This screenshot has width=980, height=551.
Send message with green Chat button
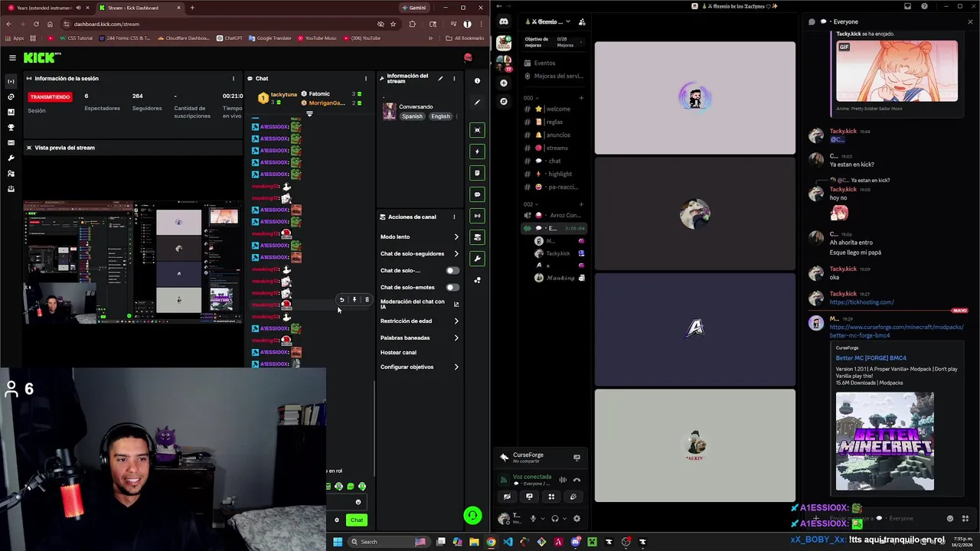(x=357, y=520)
